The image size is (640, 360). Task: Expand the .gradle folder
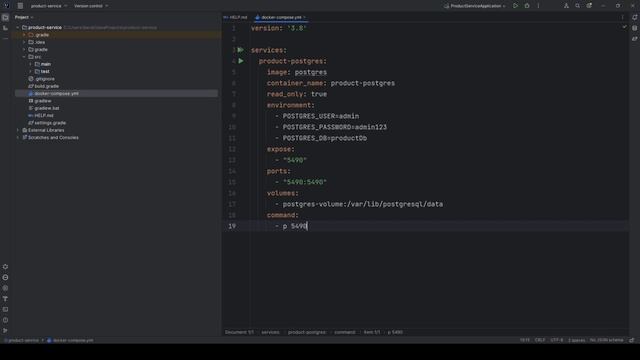click(24, 35)
